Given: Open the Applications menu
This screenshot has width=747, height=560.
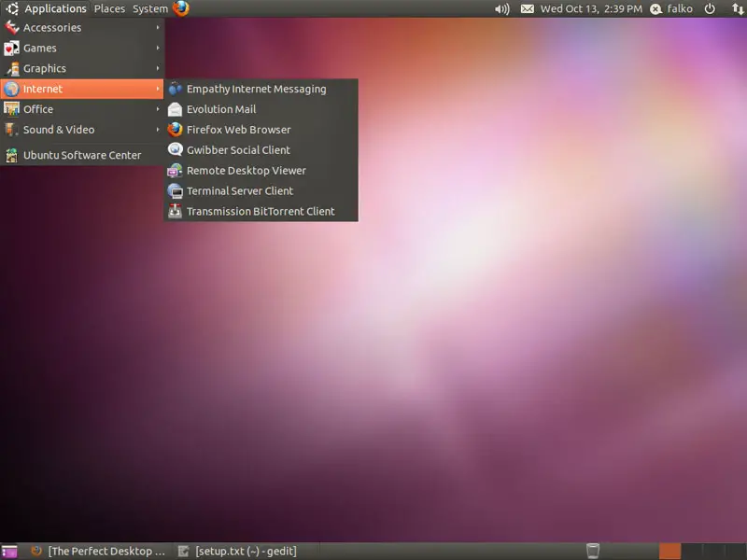Looking at the screenshot, I should (56, 9).
